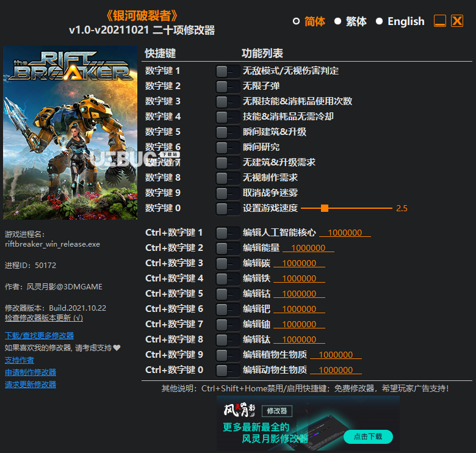Click 支持作者 link

(20, 360)
